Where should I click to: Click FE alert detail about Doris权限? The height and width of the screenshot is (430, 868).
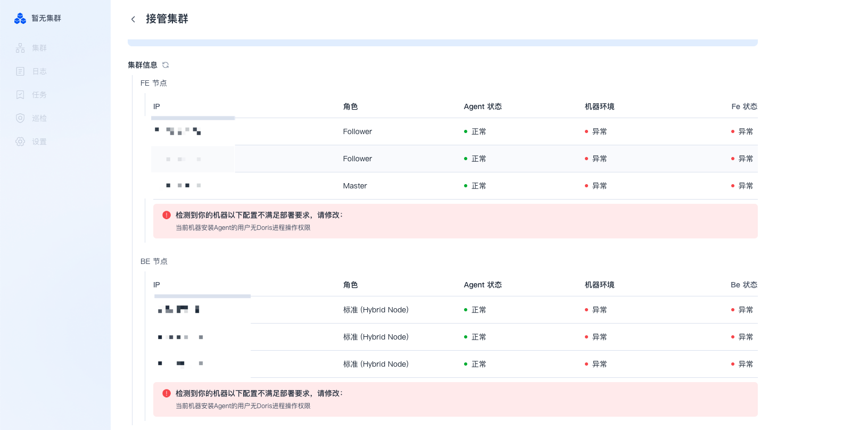243,228
